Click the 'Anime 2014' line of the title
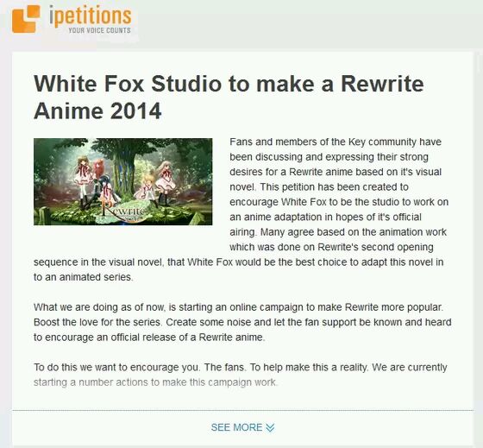The image size is (483, 448). (x=97, y=111)
